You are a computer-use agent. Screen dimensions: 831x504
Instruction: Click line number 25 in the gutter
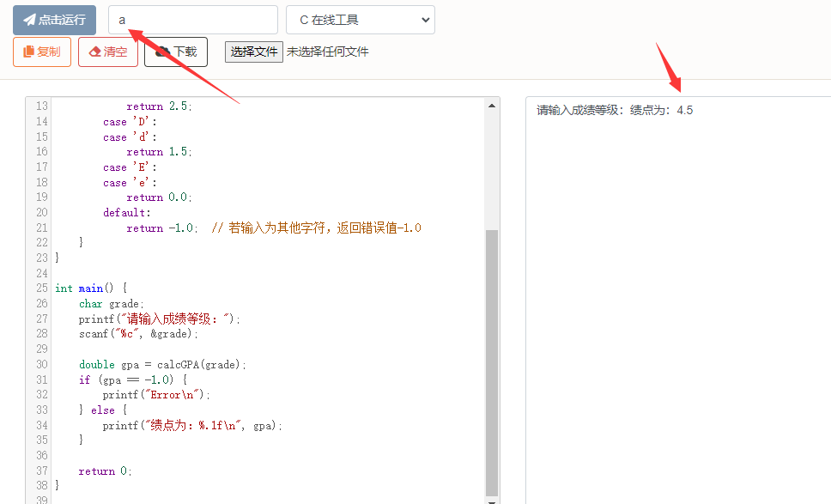click(42, 288)
